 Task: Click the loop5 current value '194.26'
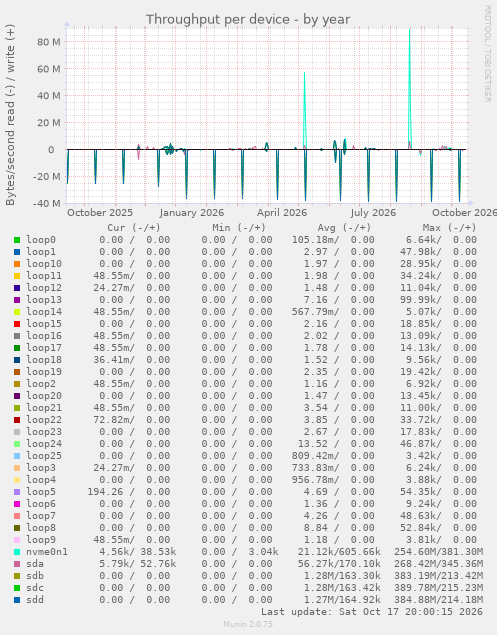105,492
